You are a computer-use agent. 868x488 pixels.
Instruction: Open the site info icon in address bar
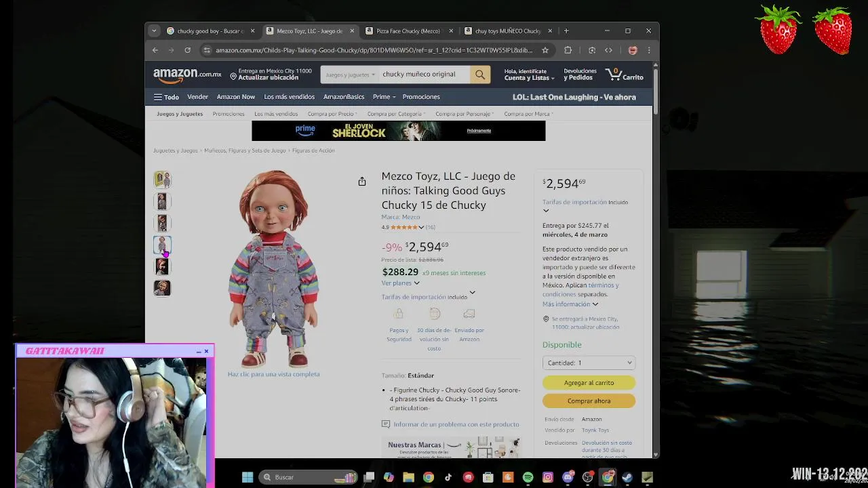[207, 50]
